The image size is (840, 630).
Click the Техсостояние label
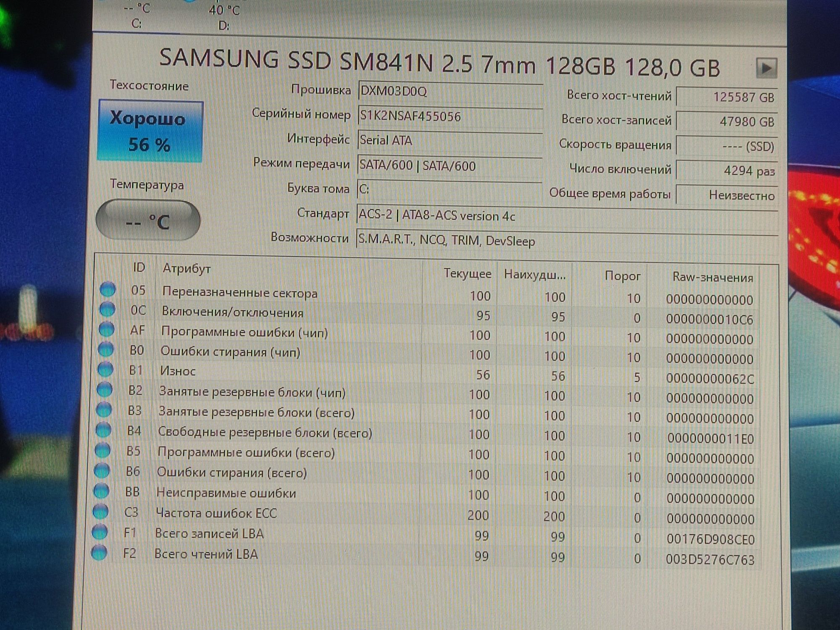click(x=149, y=85)
